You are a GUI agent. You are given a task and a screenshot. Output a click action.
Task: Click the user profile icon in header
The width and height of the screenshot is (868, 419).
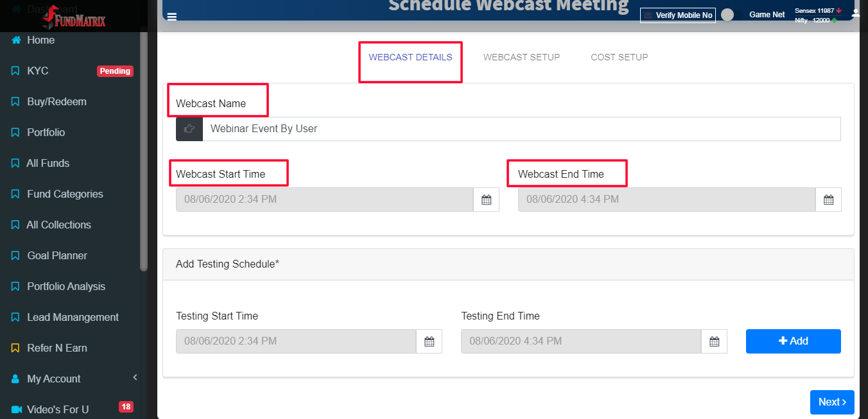[855, 13]
